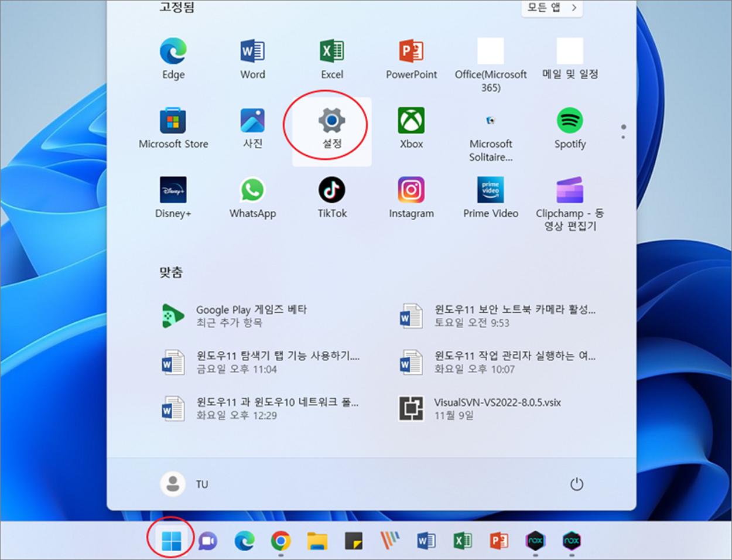
Task: Launch Instagram from pinned apps
Action: coord(411,198)
